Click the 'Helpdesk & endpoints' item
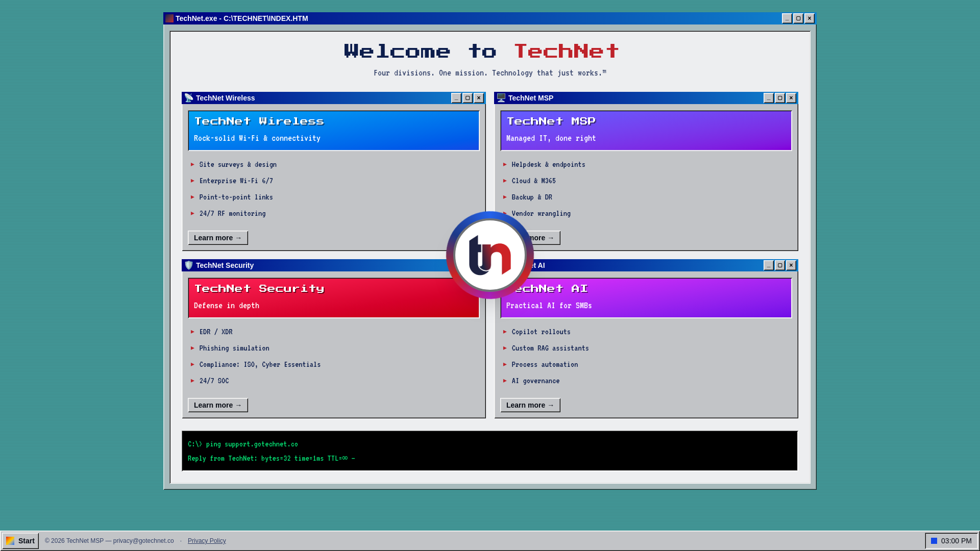The width and height of the screenshot is (980, 551). (549, 164)
